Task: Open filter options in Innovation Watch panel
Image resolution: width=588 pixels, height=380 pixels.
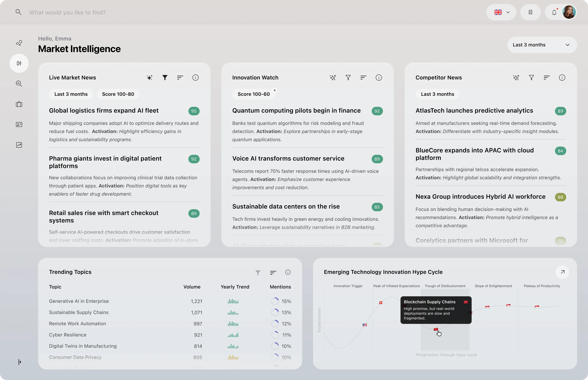Action: point(348,78)
